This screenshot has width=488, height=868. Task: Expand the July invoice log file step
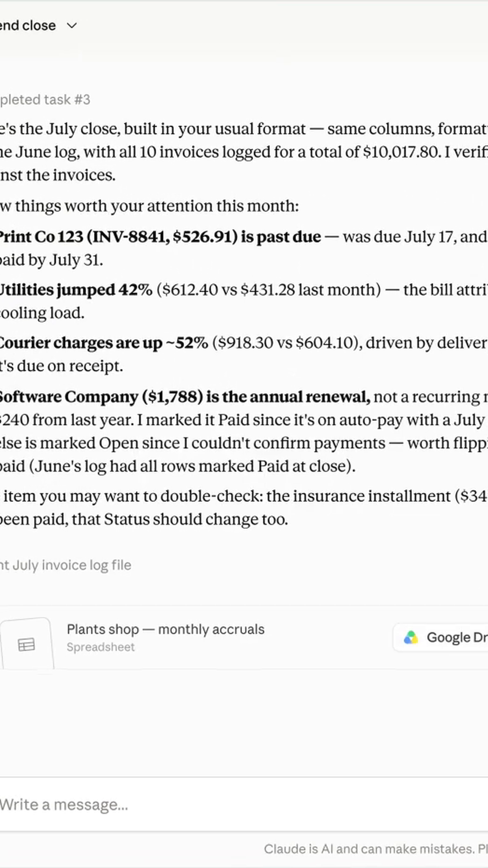pyautogui.click(x=66, y=565)
